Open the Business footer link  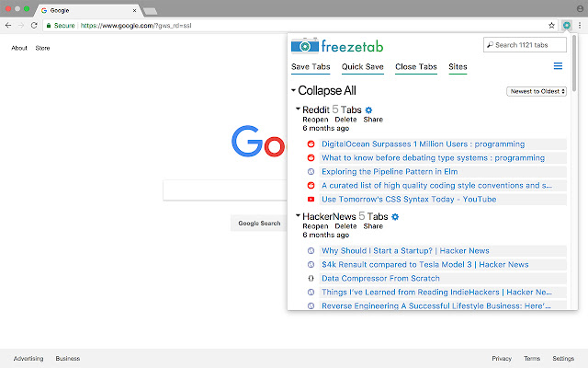(67, 359)
